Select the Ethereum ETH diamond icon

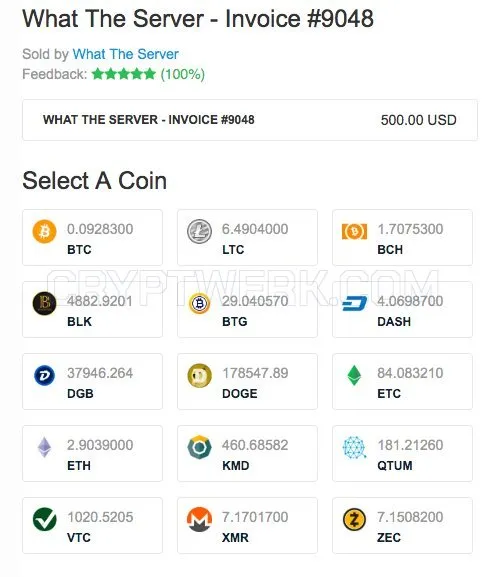tap(45, 447)
